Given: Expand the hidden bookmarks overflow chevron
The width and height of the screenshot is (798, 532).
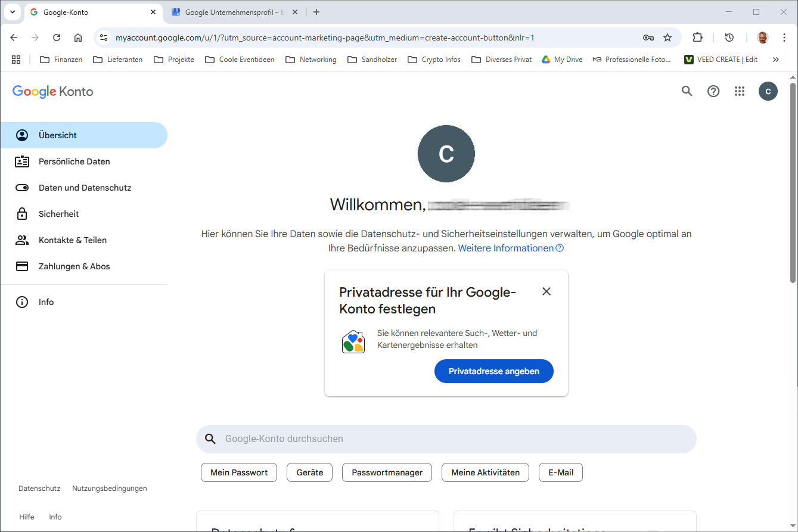Looking at the screenshot, I should coord(775,60).
